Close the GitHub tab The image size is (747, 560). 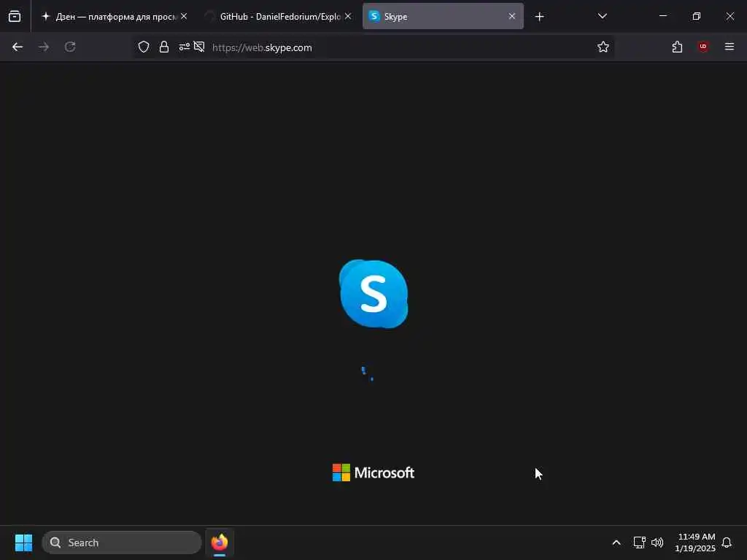(x=348, y=16)
